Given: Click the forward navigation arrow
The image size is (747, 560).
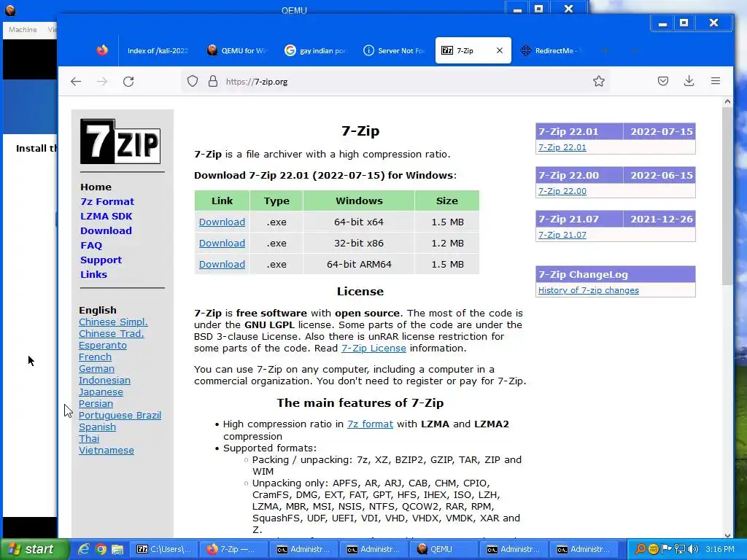Looking at the screenshot, I should pyautogui.click(x=102, y=82).
